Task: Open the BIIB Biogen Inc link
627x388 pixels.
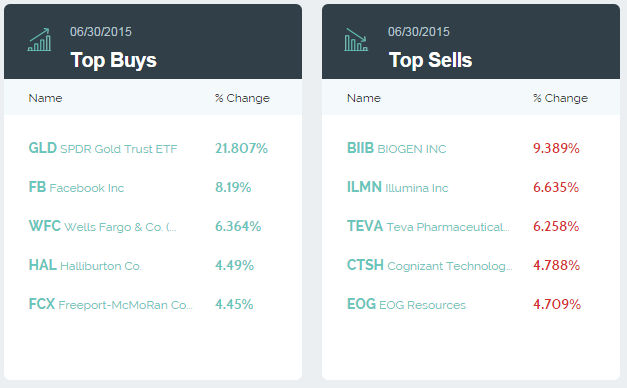Action: 396,148
